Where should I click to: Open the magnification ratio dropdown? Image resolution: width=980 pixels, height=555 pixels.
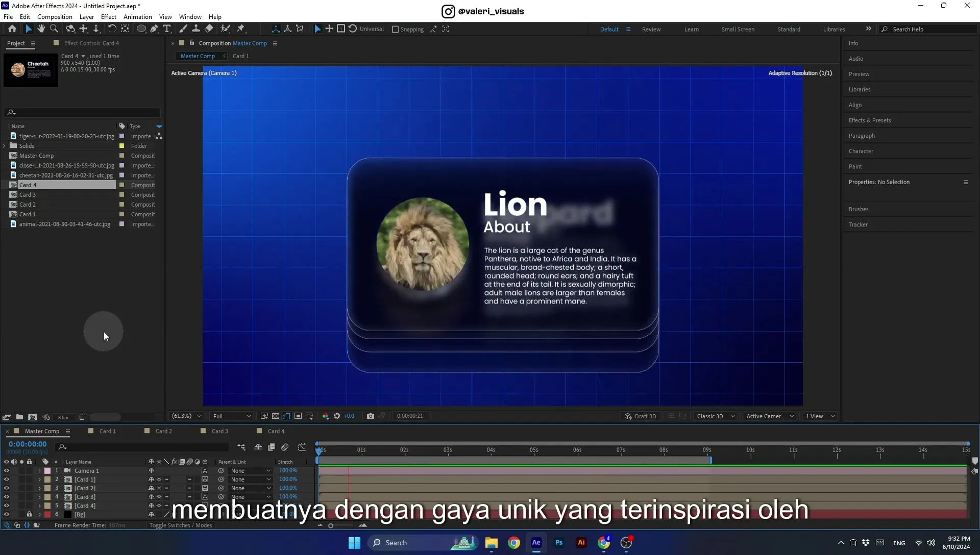click(186, 416)
